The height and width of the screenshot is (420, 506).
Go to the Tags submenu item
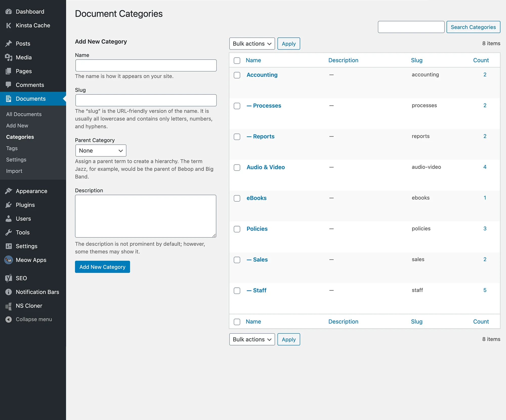tap(11, 148)
